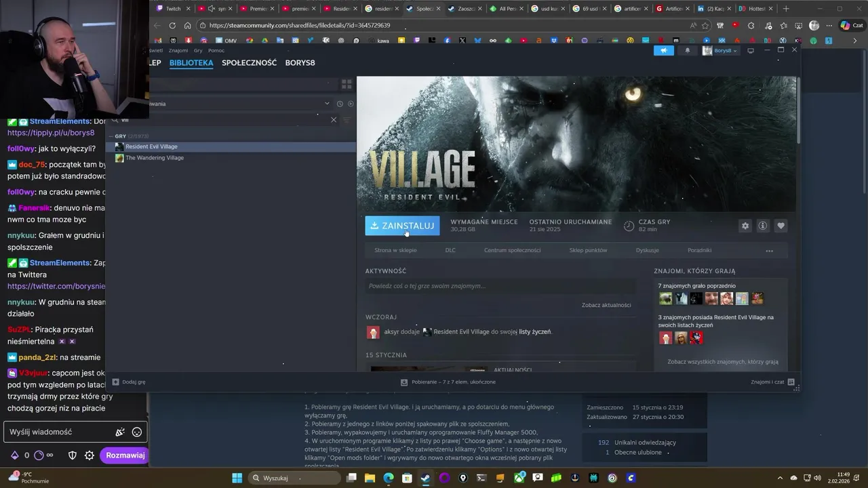868x488 pixels.
Task: Expand Borys8 account dropdown
Action: (x=720, y=50)
